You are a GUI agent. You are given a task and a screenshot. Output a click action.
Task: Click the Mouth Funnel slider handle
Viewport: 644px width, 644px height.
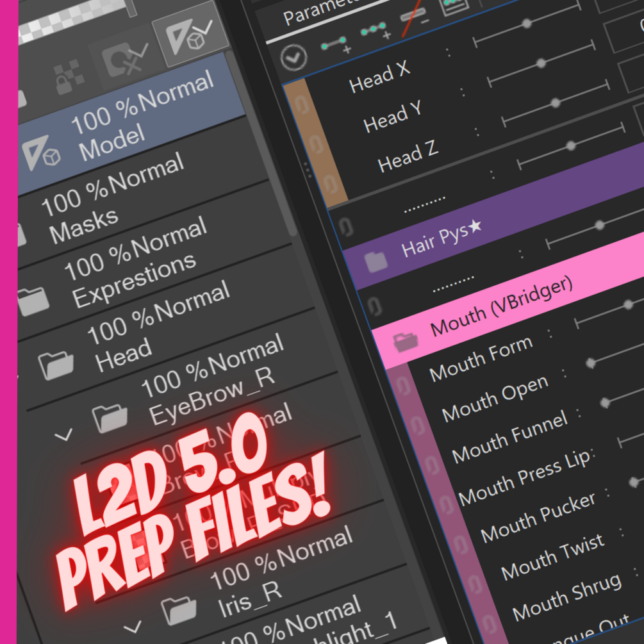[x=605, y=402]
